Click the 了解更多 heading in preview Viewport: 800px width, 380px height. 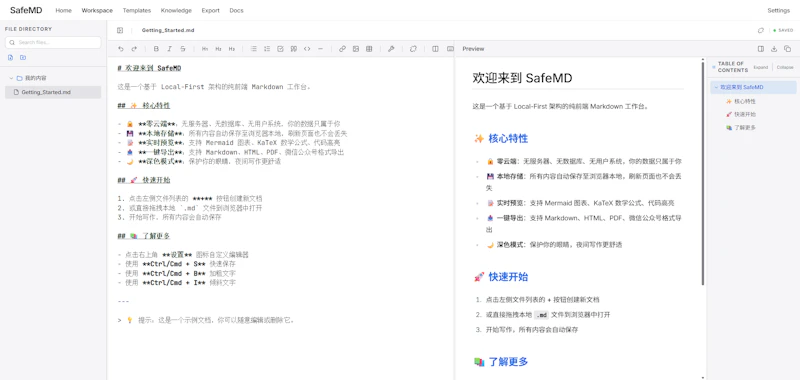click(x=501, y=362)
